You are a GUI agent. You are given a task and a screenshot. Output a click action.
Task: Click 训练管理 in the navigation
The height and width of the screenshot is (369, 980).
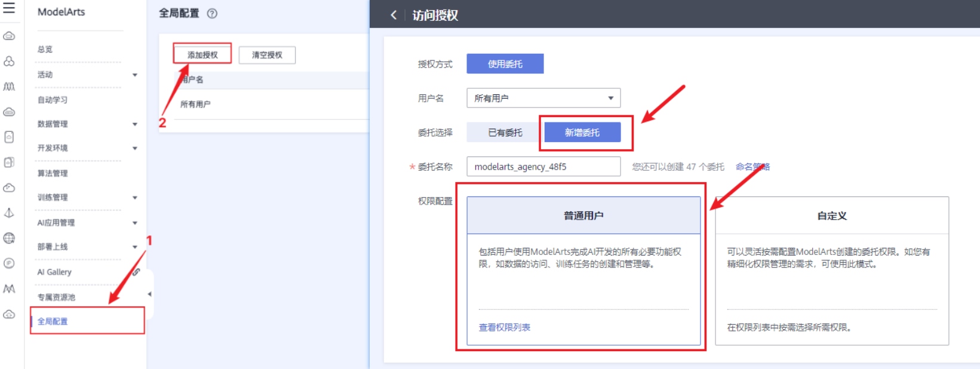pos(53,198)
